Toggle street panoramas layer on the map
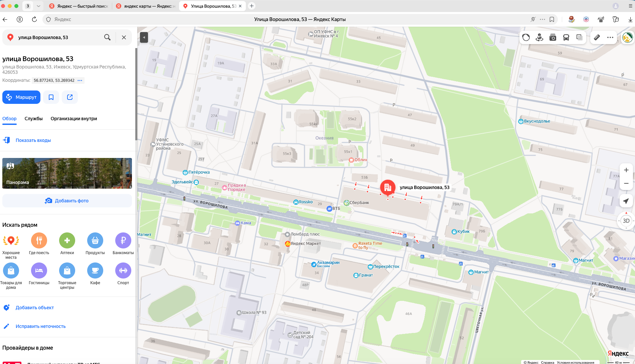 pos(539,37)
